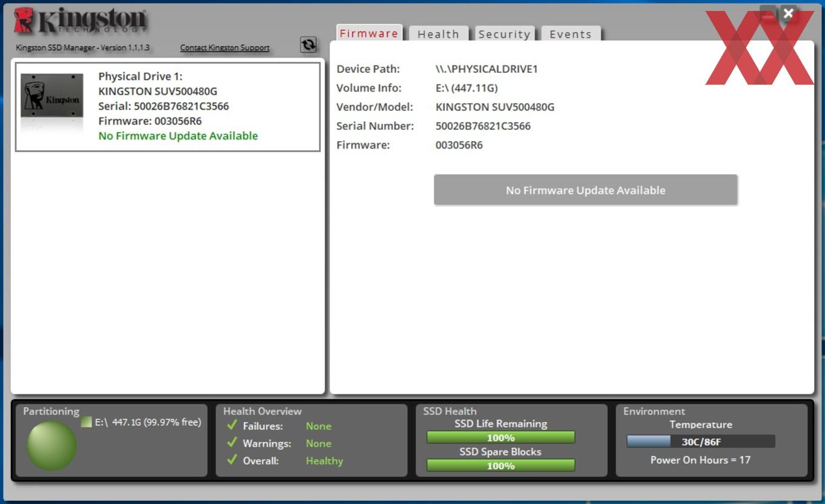Click the Warnings green checkmark icon
Image resolution: width=825 pixels, height=504 pixels.
point(231,443)
